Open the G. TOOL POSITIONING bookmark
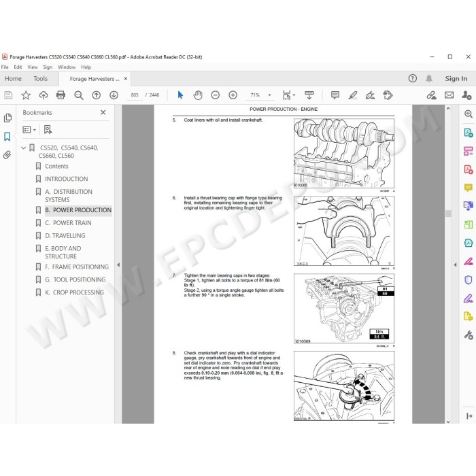The width and height of the screenshot is (476, 476). pyautogui.click(x=75, y=279)
